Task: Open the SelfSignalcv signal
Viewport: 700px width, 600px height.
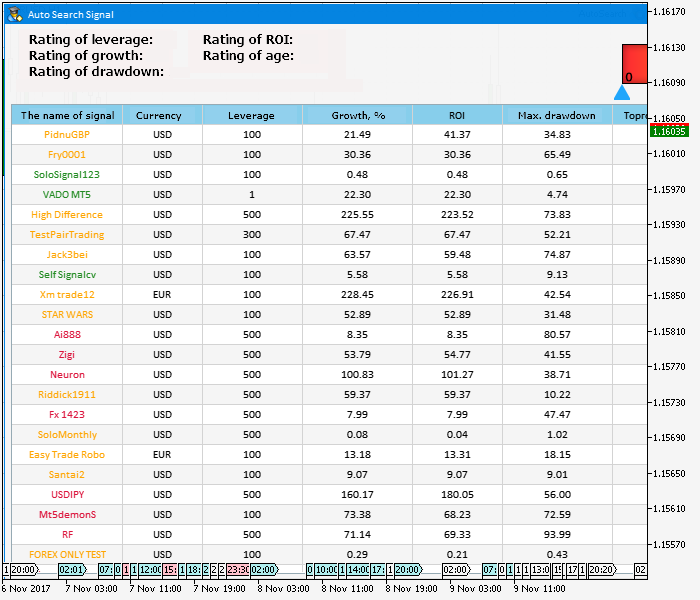Action: [x=67, y=275]
